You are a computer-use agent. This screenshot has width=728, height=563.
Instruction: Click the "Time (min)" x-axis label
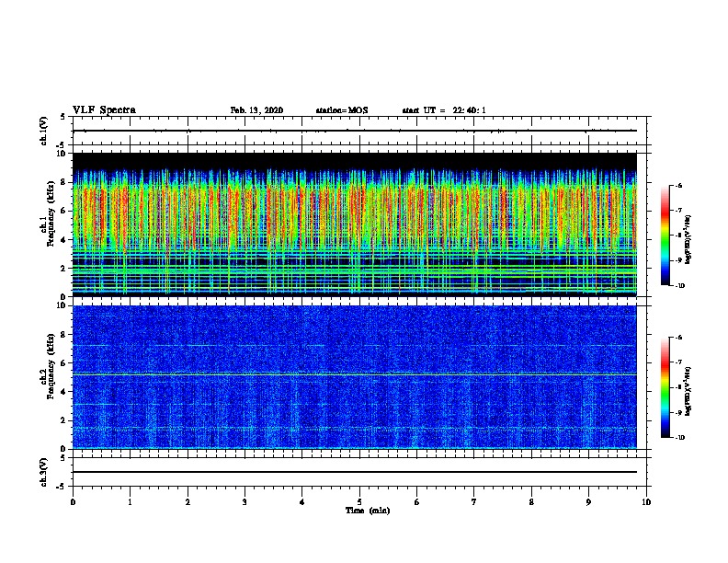tap(368, 511)
